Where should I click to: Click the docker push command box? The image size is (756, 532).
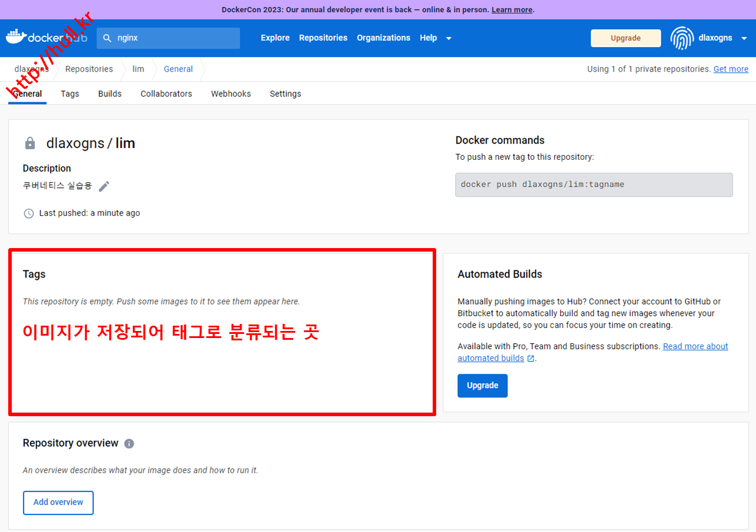click(594, 185)
